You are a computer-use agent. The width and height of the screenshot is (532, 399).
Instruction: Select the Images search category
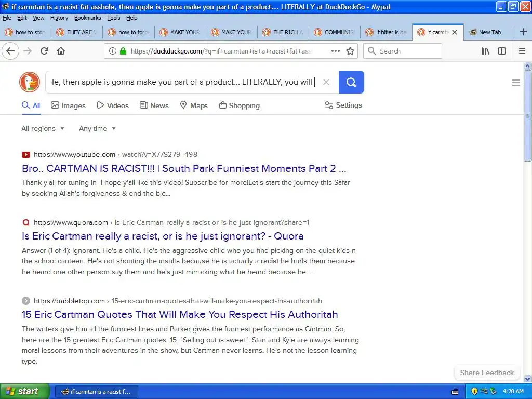(x=68, y=105)
